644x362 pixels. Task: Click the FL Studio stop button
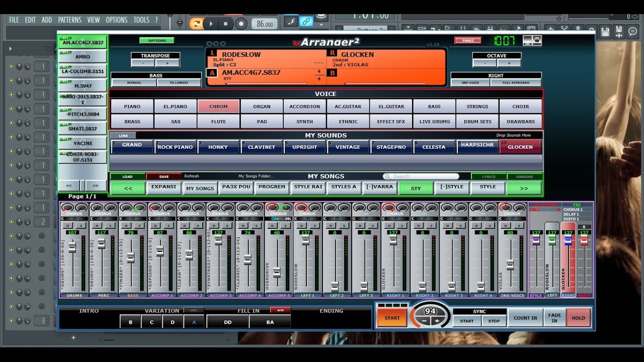[225, 23]
